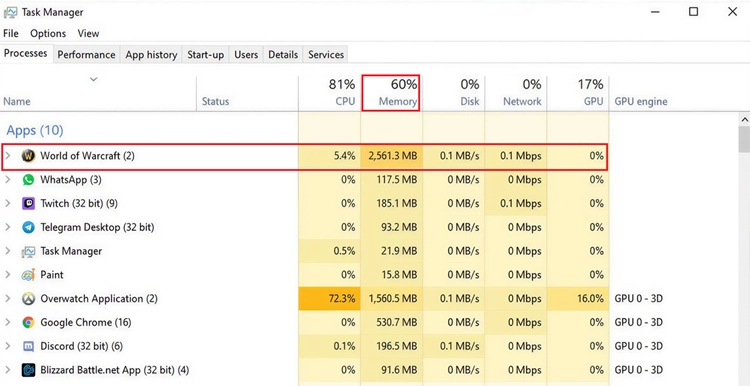This screenshot has height=386, width=750.
Task: Click WhatsApp's 117.5 MB memory cell
Action: point(391,180)
